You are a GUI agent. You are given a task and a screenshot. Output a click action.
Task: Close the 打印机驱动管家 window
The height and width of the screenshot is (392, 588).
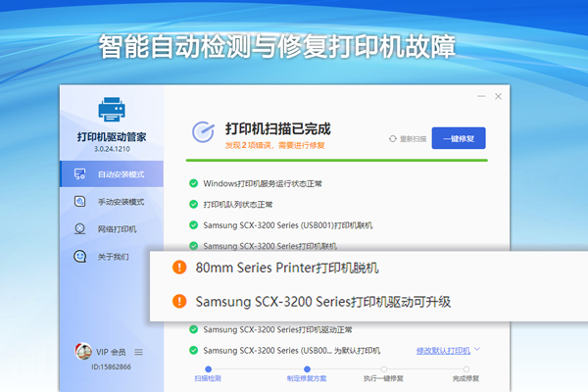pos(498,96)
